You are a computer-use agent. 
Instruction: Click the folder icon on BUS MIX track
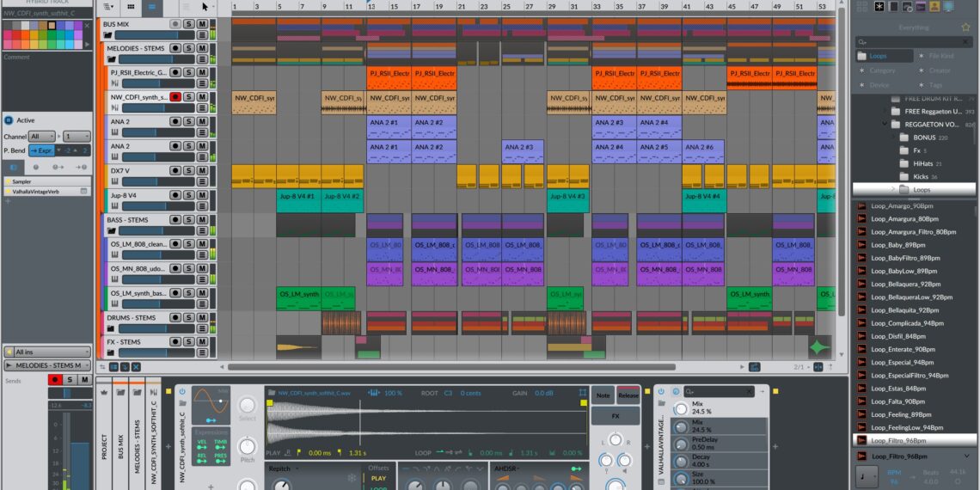(107, 36)
